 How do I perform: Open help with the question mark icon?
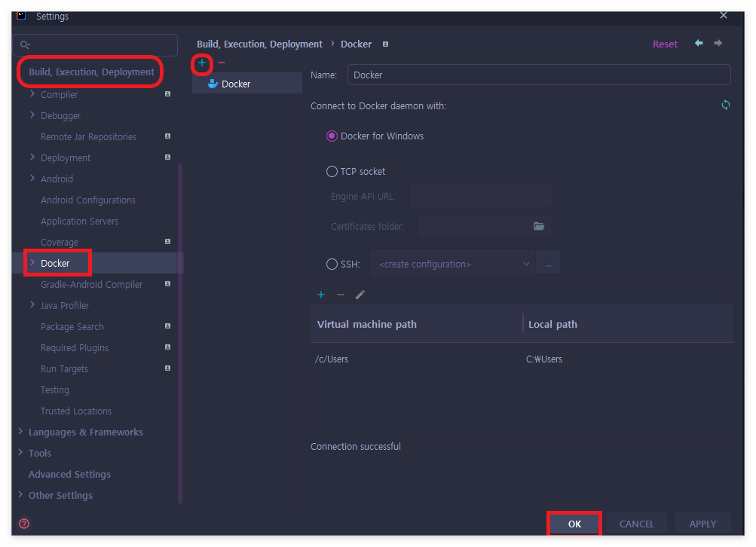pos(24,524)
